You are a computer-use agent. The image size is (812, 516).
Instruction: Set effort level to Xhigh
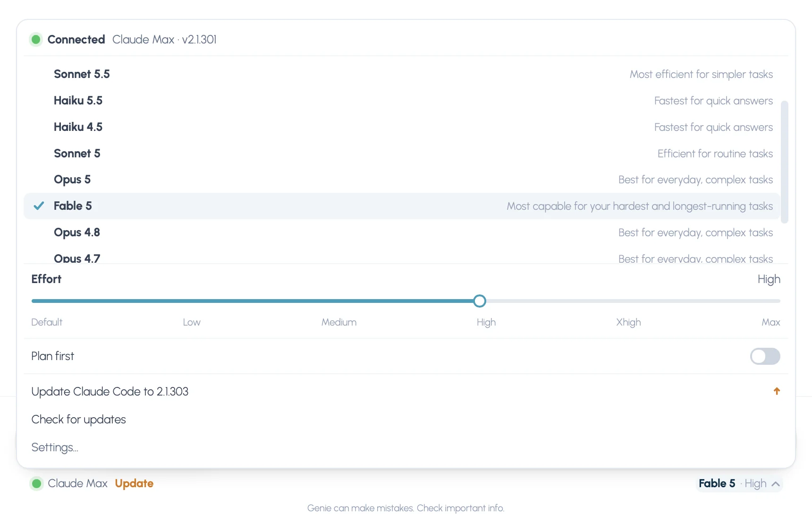628,322
